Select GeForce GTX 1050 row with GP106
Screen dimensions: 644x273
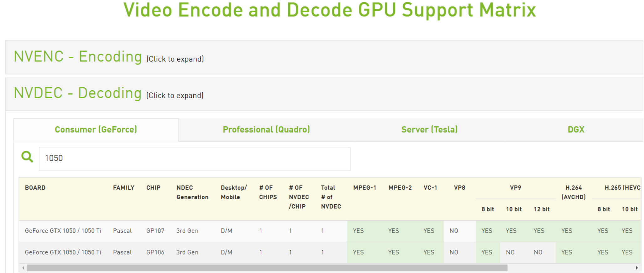(x=330, y=253)
